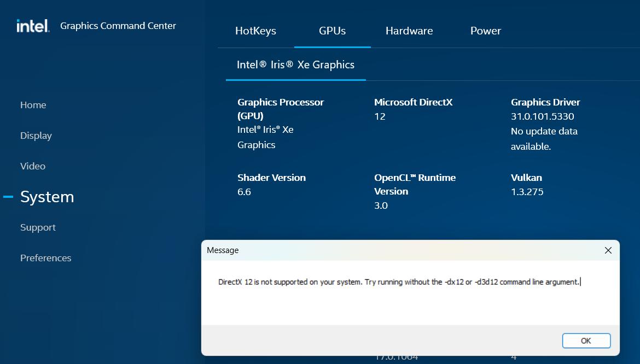Switch to the Hardware tab
This screenshot has height=364, width=640.
409,31
